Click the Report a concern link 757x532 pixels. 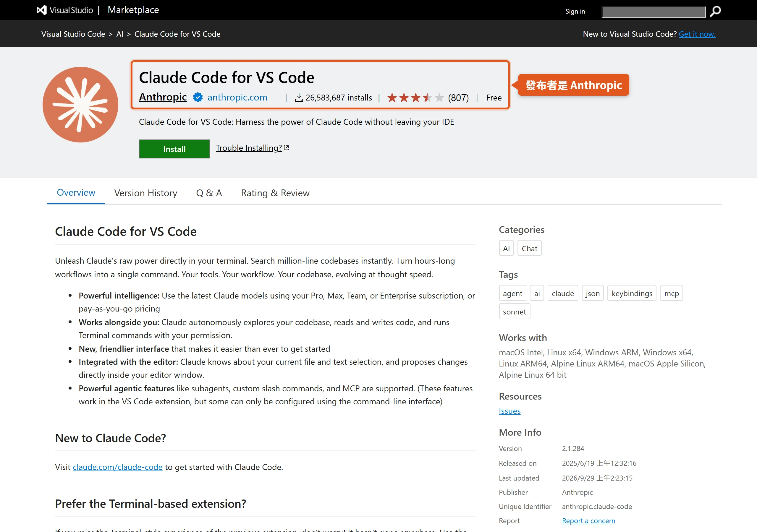click(x=588, y=520)
